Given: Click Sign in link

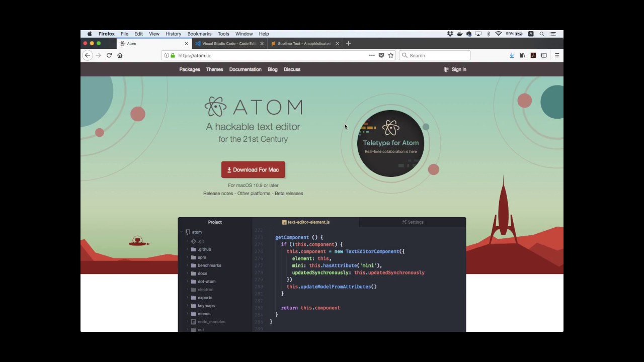Looking at the screenshot, I should point(455,69).
